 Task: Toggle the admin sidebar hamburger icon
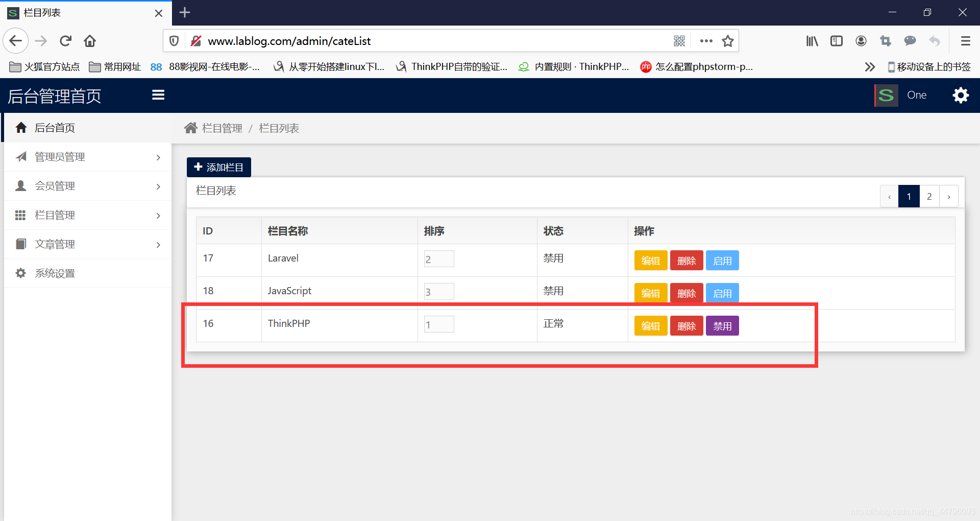(x=158, y=95)
